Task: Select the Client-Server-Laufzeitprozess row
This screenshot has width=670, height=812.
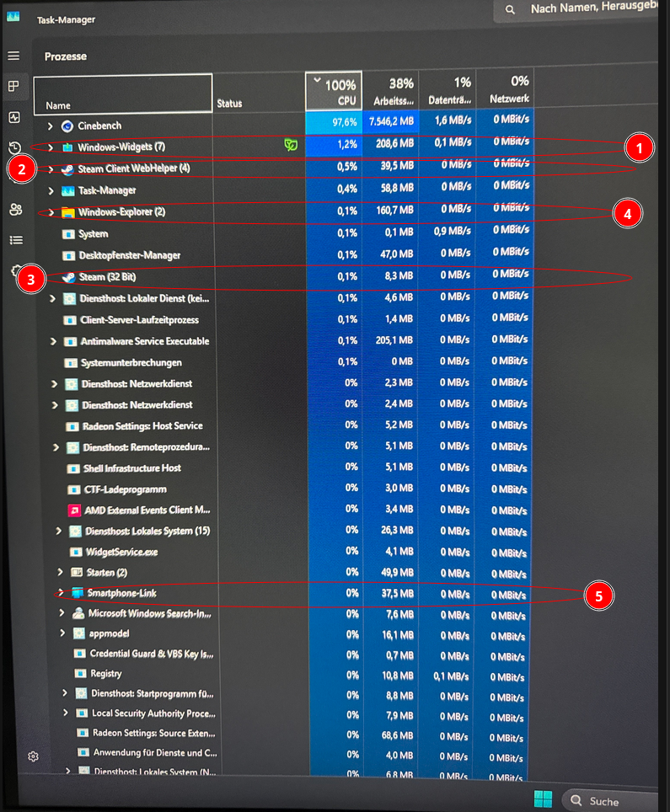Action: point(285,320)
